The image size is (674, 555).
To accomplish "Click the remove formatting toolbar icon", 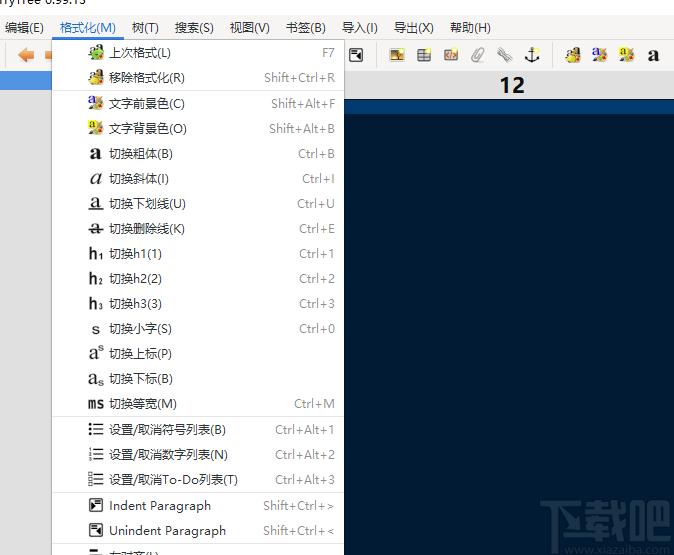I will (x=573, y=55).
